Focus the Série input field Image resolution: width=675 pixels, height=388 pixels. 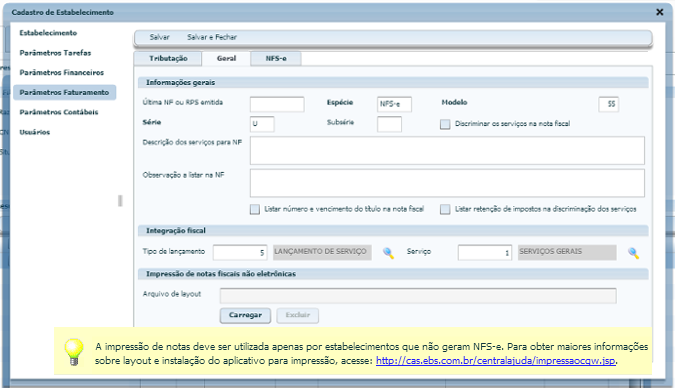click(262, 124)
